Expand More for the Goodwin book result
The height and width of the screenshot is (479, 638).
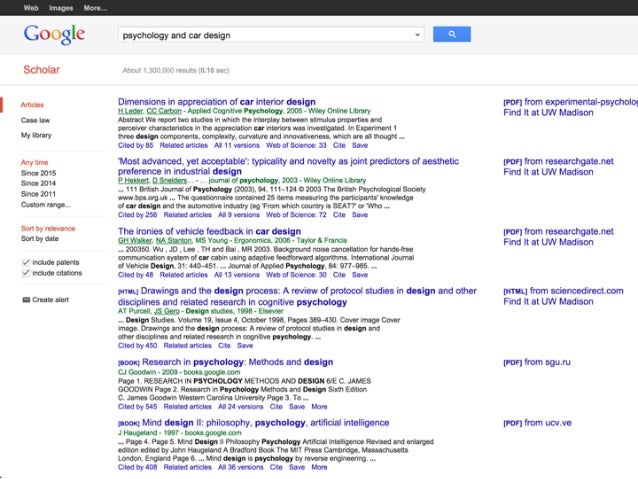tap(319, 407)
